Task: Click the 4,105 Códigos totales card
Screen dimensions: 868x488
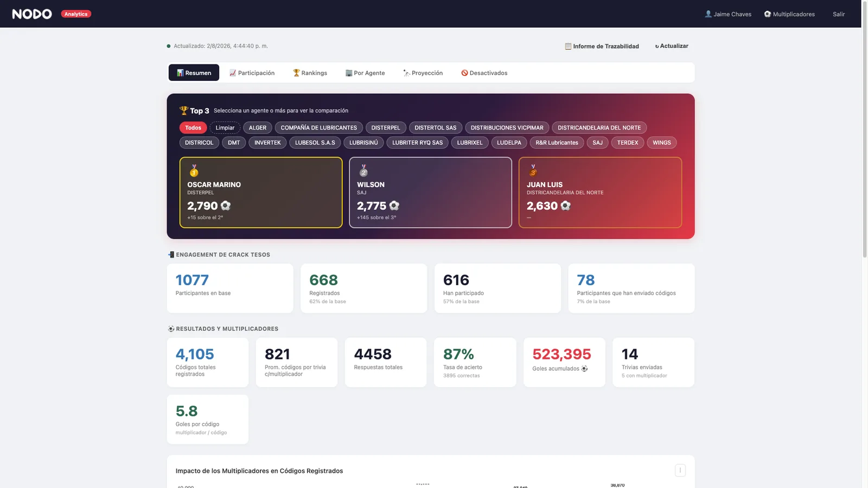Action: click(x=208, y=363)
